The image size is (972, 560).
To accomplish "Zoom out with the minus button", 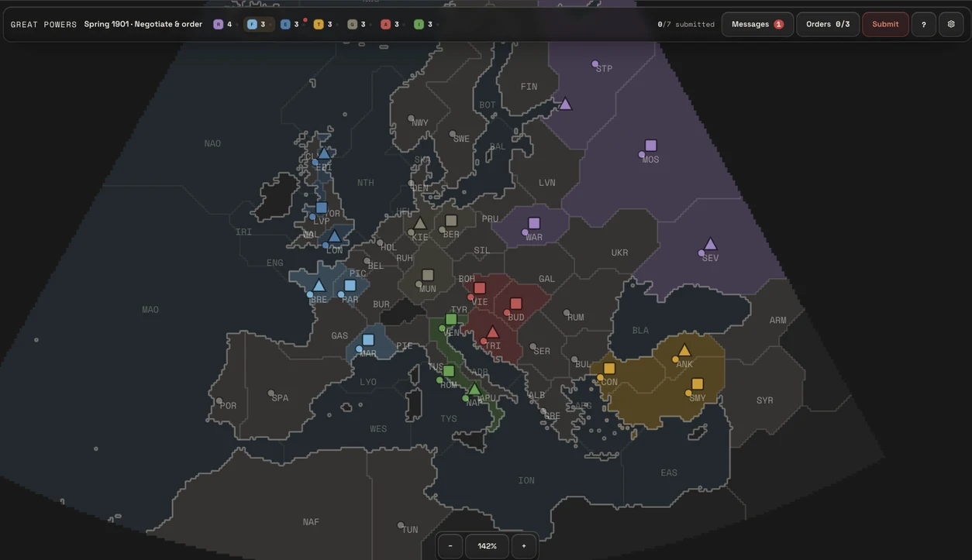I will (x=450, y=546).
